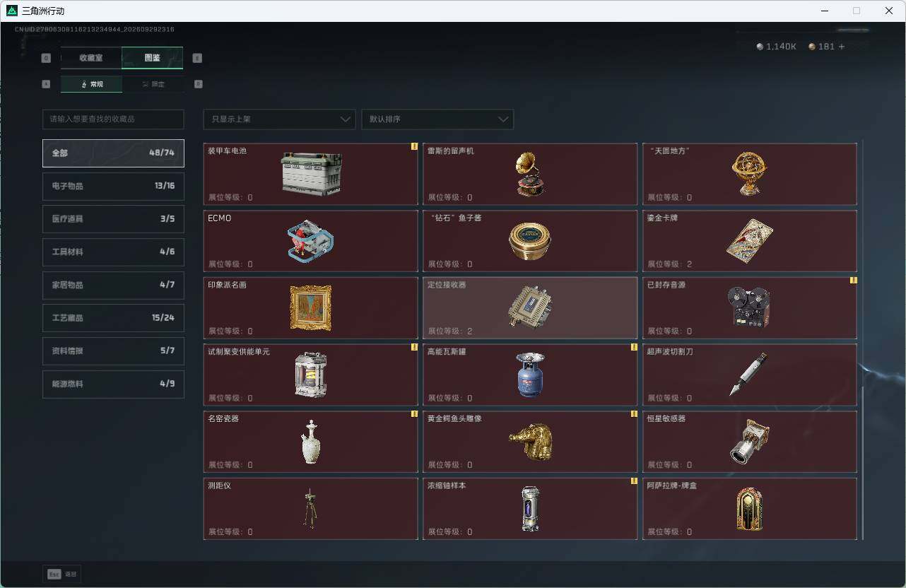Click the Esc 返回 back button
This screenshot has width=906, height=588.
(x=61, y=575)
